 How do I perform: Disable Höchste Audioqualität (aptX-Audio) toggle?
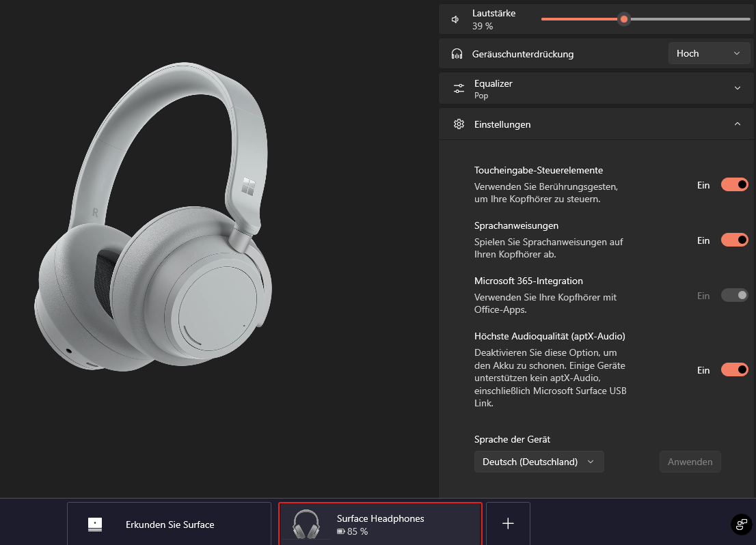(x=734, y=369)
